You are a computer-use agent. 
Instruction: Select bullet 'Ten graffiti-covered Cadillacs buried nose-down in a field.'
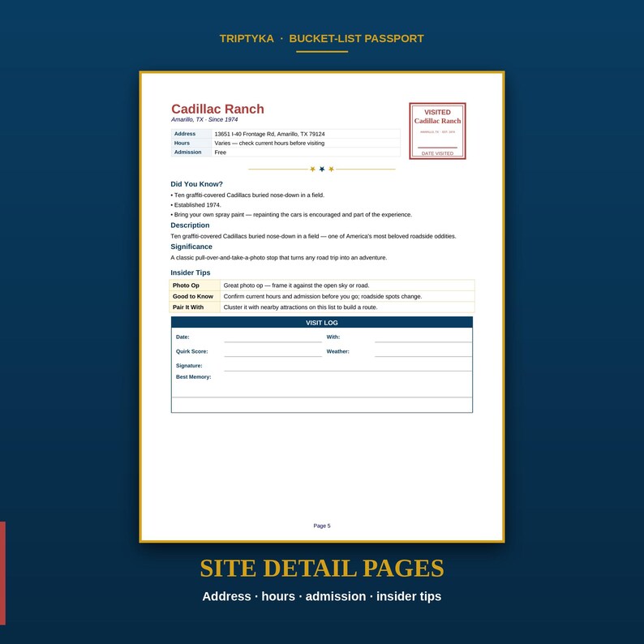pyautogui.click(x=247, y=195)
